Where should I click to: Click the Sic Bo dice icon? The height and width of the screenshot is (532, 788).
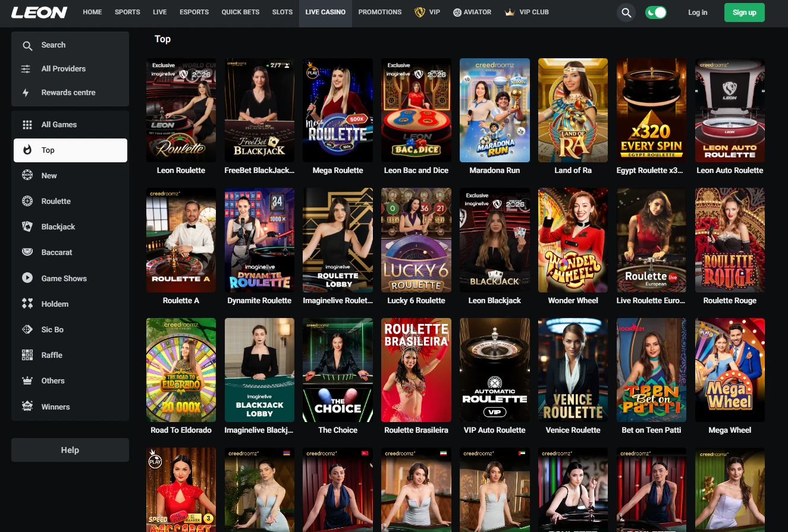click(x=27, y=329)
